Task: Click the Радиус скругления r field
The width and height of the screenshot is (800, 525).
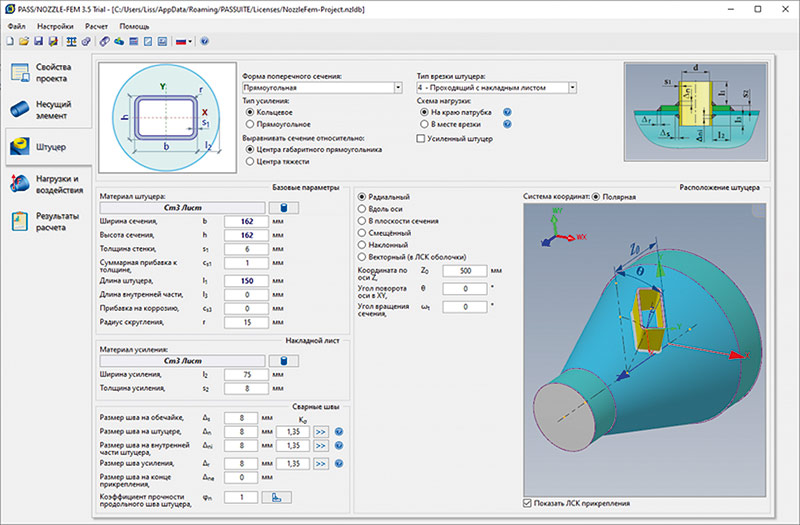Action: coord(246,322)
